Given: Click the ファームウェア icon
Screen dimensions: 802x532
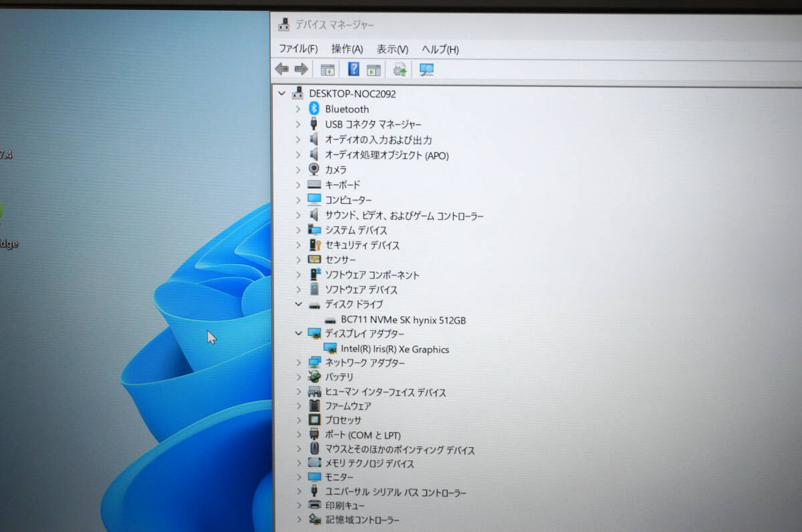Looking at the screenshot, I should [x=315, y=405].
